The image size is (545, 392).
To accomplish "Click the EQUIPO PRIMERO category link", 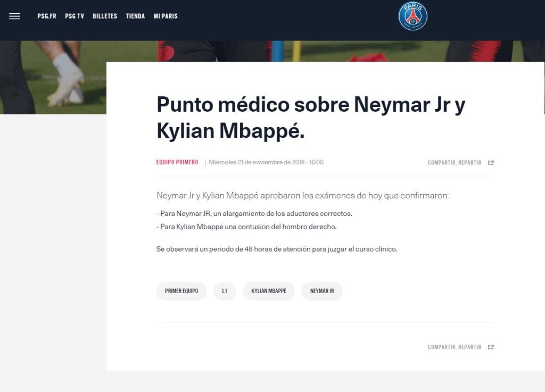I will click(177, 162).
